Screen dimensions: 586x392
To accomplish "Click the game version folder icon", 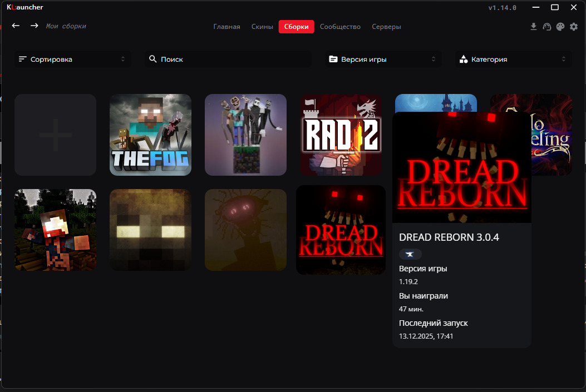I will [333, 59].
